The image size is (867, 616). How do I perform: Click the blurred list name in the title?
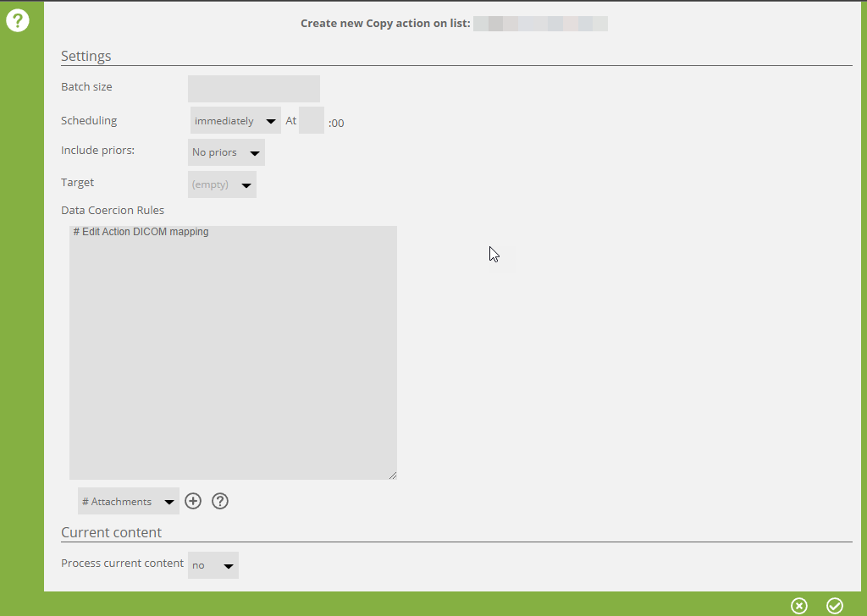[540, 24]
